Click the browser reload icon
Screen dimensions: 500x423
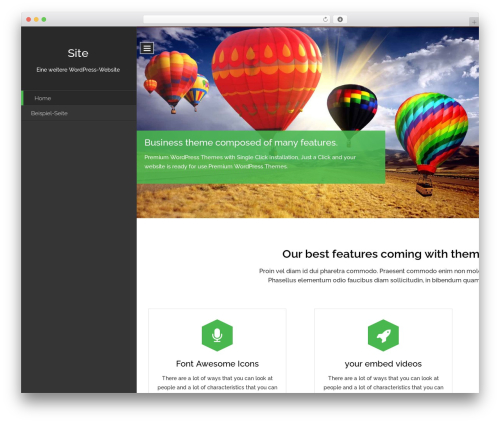point(325,19)
